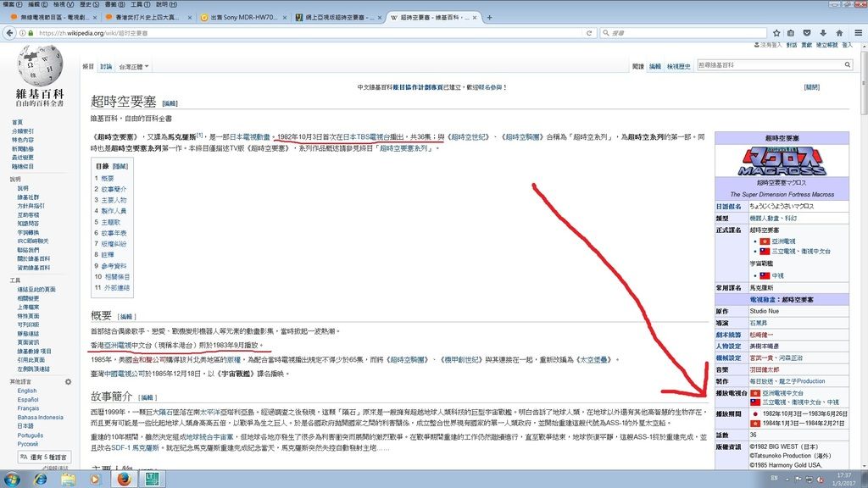Viewport: 868px width, 488px height.
Task: Click the Macross logo image in the infobox
Action: click(782, 161)
